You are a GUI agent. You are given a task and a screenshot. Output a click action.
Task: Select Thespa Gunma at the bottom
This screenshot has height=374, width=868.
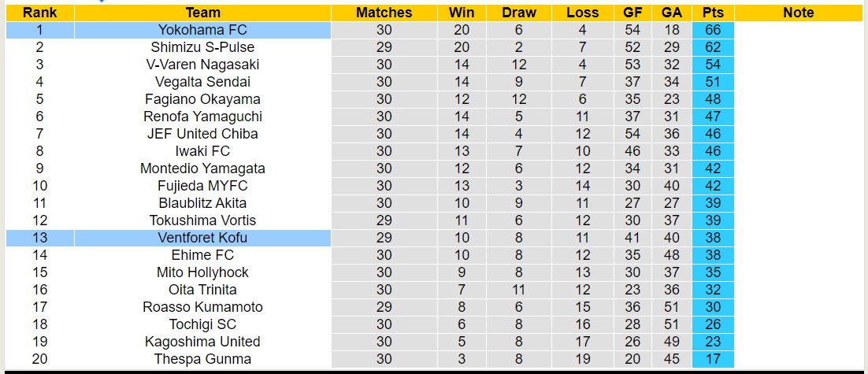(x=202, y=359)
